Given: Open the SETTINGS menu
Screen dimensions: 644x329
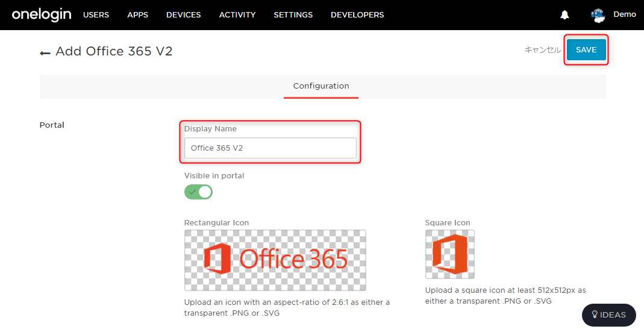Looking at the screenshot, I should coord(293,15).
